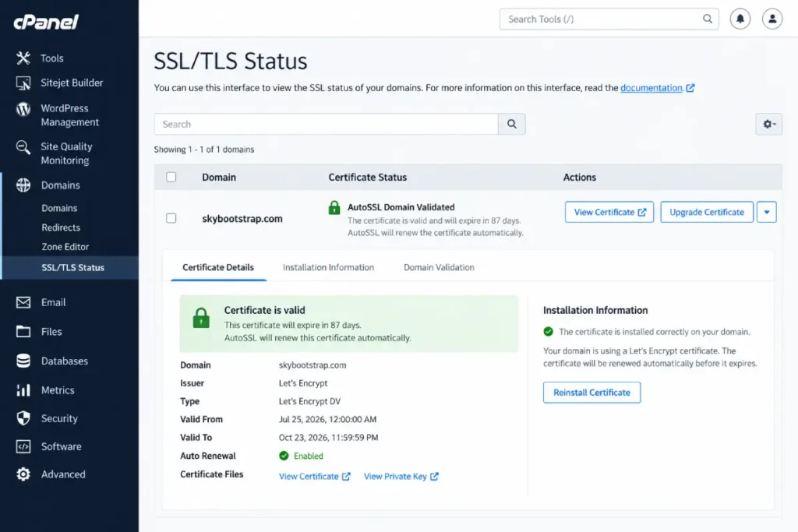Open View Certificate link under Certificate Files
This screenshot has height=532, width=798.
315,477
